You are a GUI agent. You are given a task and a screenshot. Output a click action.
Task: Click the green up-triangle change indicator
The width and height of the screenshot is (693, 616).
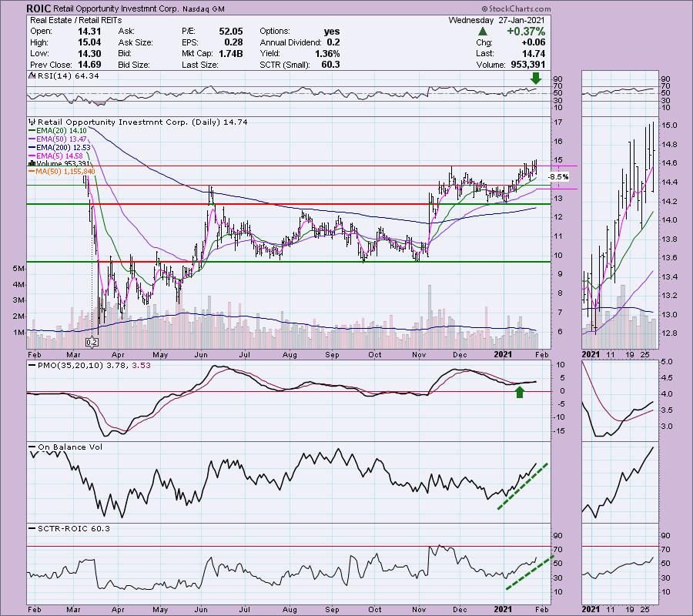483,32
